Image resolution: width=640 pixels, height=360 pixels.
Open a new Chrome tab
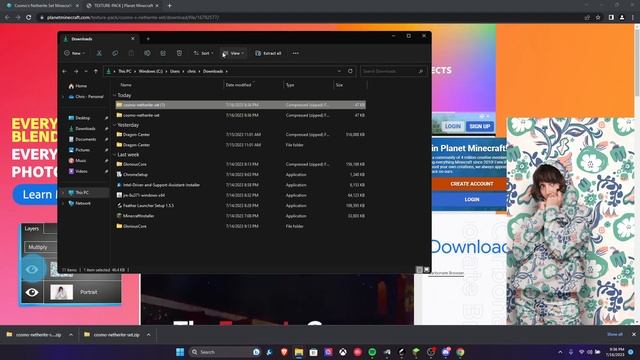coord(169,6)
